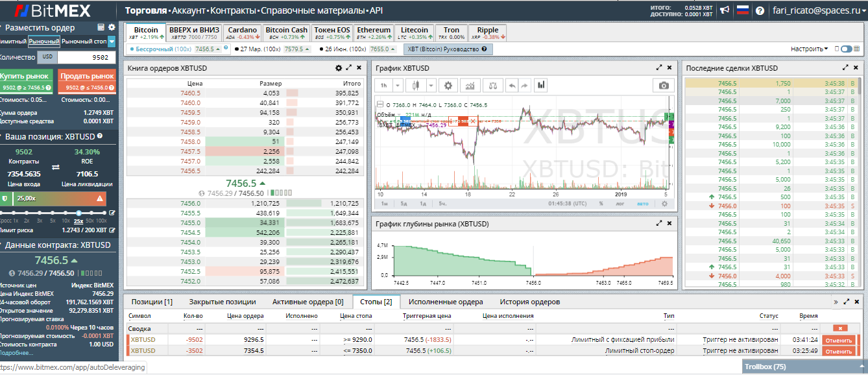Viewport: 868px width, 375px height.
Task: Open announcements megaphone icon
Action: pyautogui.click(x=725, y=10)
